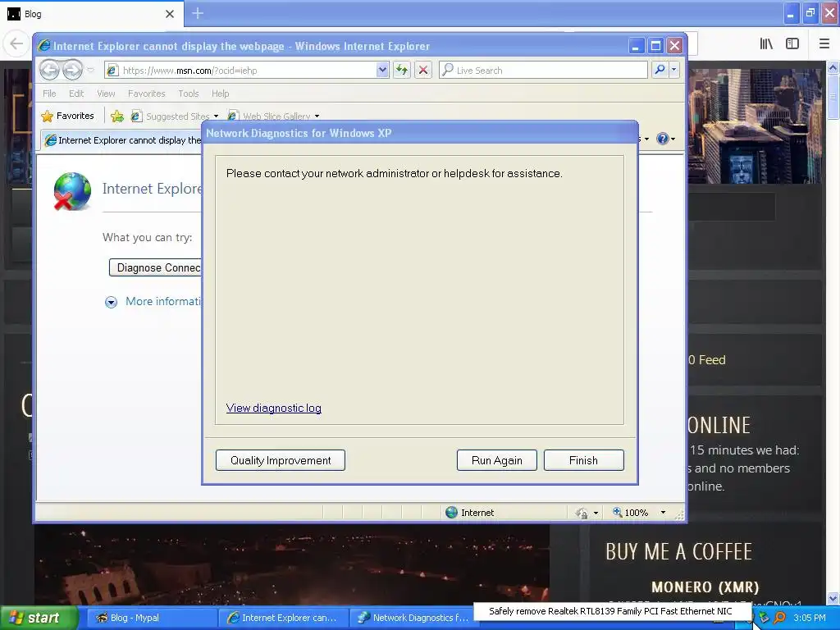Click the IE back navigation arrow
Image resolution: width=840 pixels, height=630 pixels.
49,70
